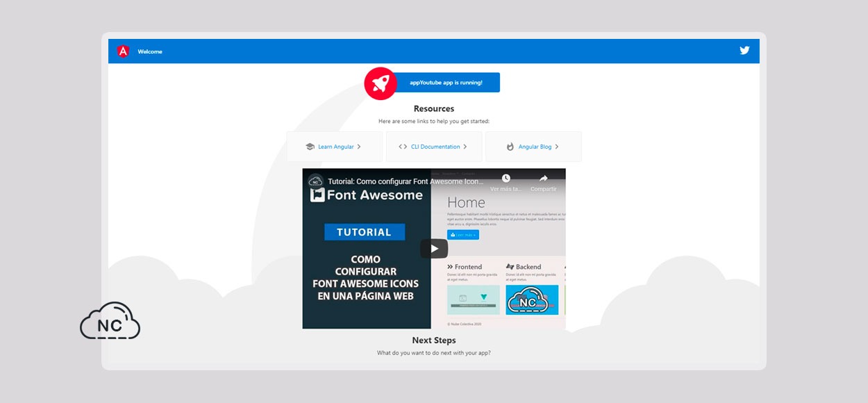Click "What do you want to do next" text
Image resolution: width=868 pixels, height=403 pixels.
pos(434,353)
